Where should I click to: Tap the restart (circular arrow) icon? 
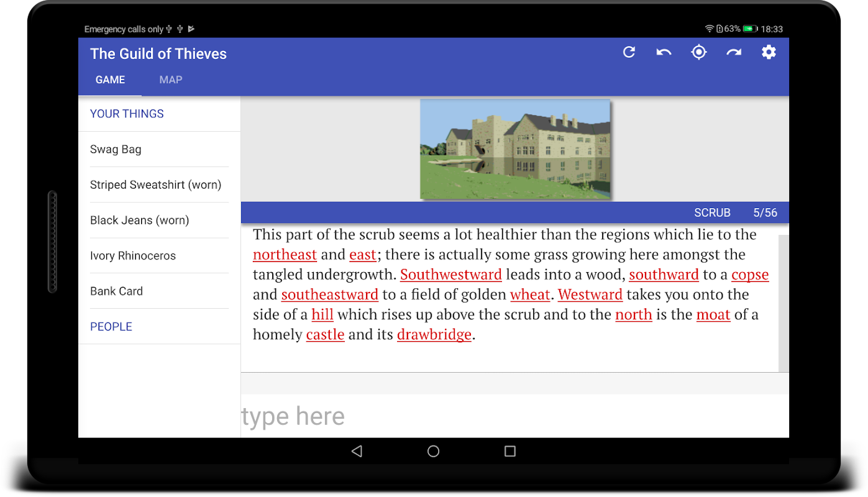(629, 52)
